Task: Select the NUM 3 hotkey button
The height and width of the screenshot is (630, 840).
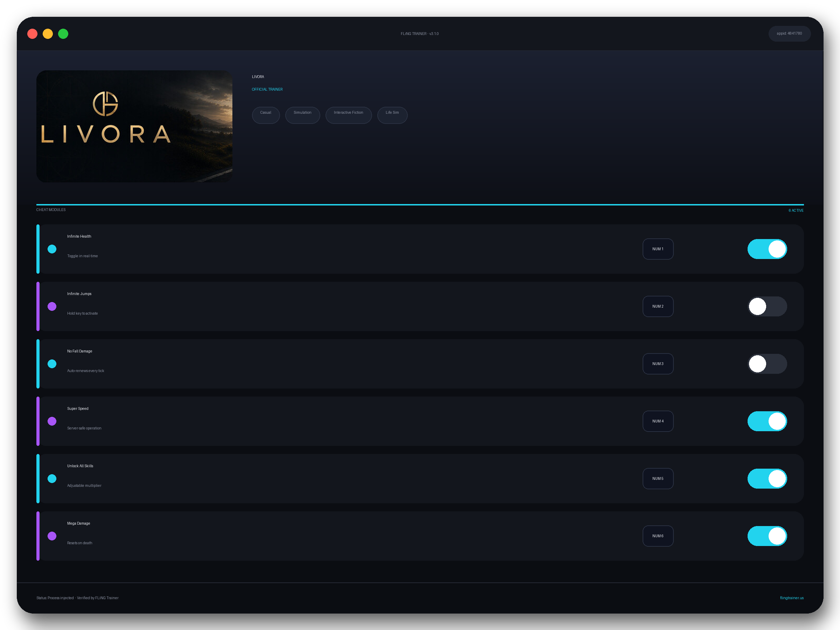Action: [x=658, y=364]
